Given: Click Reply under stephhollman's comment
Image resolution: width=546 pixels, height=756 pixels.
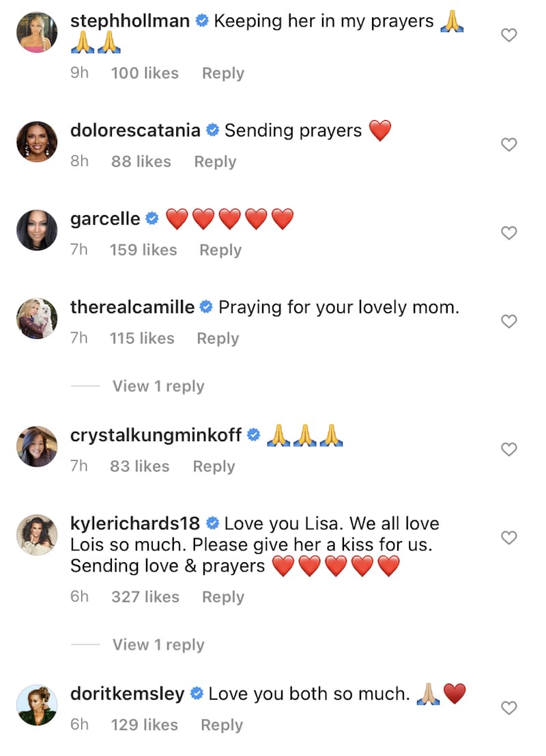Looking at the screenshot, I should pyautogui.click(x=222, y=73).
